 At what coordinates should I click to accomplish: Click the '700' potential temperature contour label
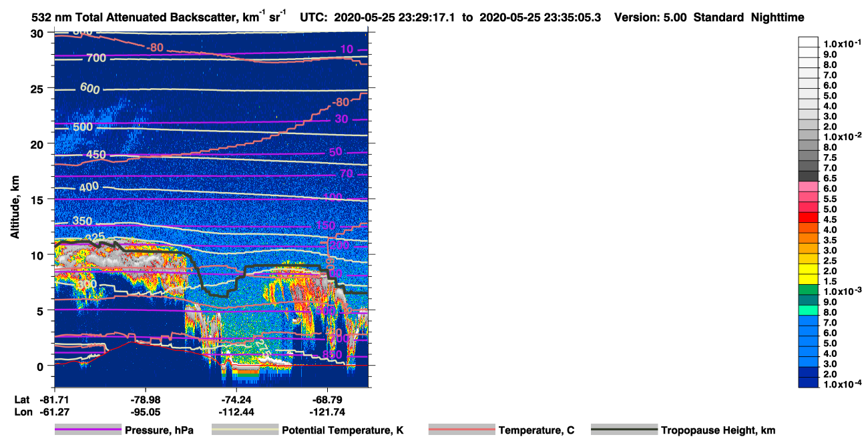point(96,59)
